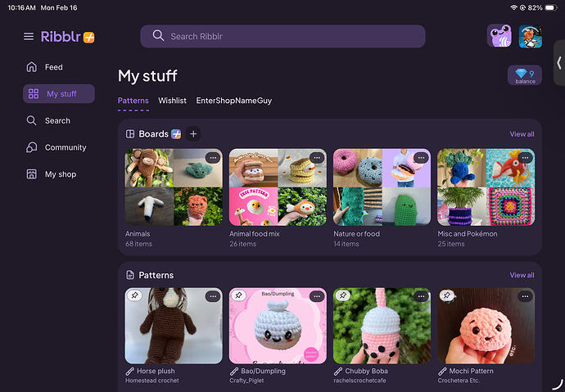Open the three-dot menu on Nature or food board

click(421, 157)
